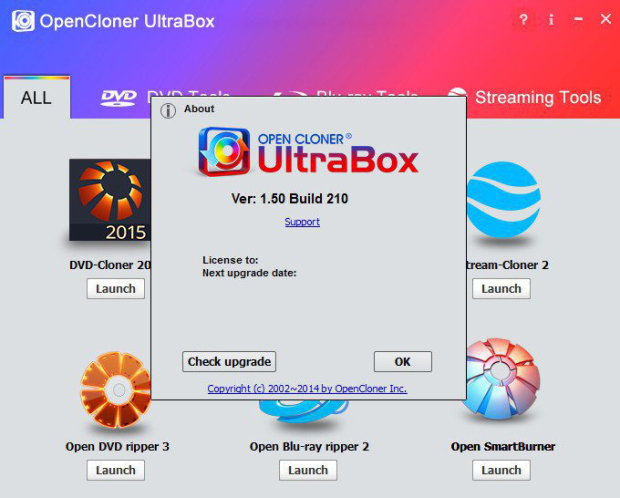Minimize the OpenCloner UltraBox window
The width and height of the screenshot is (620, 498).
578,19
